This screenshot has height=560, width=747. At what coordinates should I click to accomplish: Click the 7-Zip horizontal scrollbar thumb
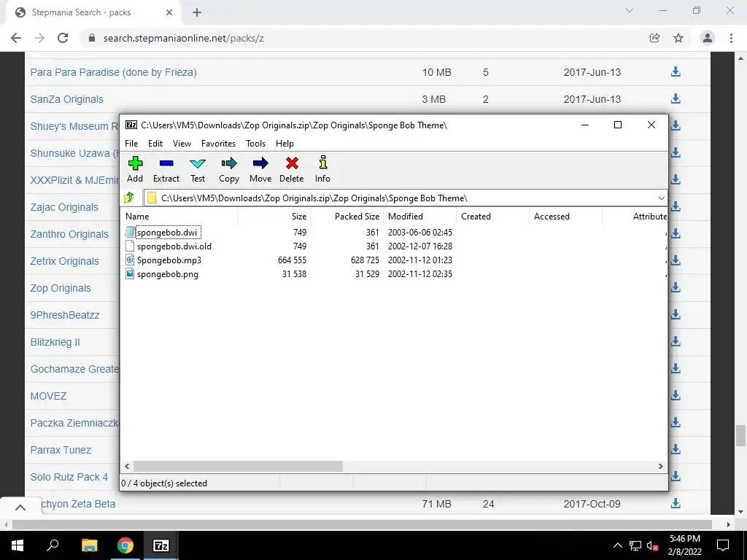click(x=238, y=466)
